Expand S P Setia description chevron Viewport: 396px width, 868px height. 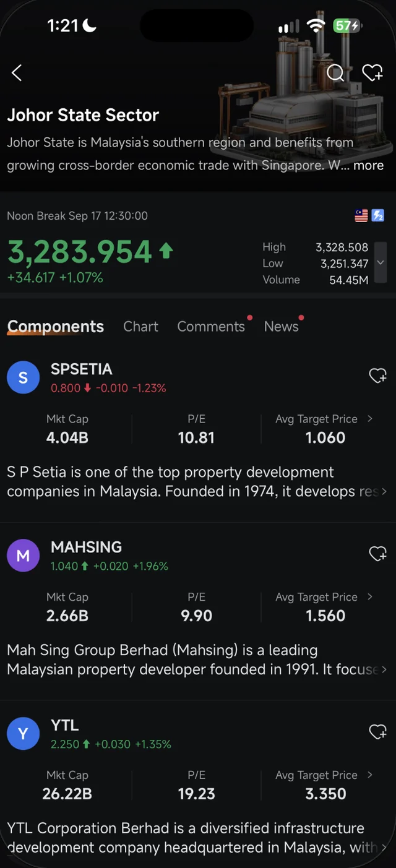pos(384,492)
